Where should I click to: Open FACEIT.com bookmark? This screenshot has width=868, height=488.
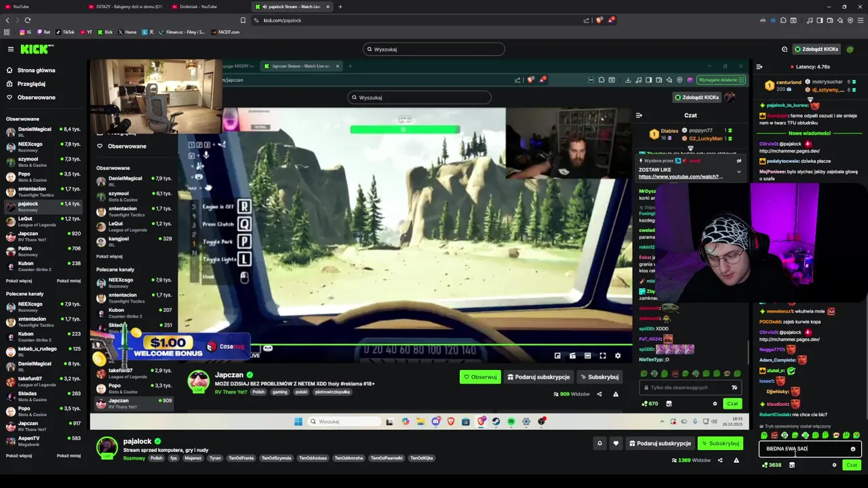pyautogui.click(x=225, y=32)
